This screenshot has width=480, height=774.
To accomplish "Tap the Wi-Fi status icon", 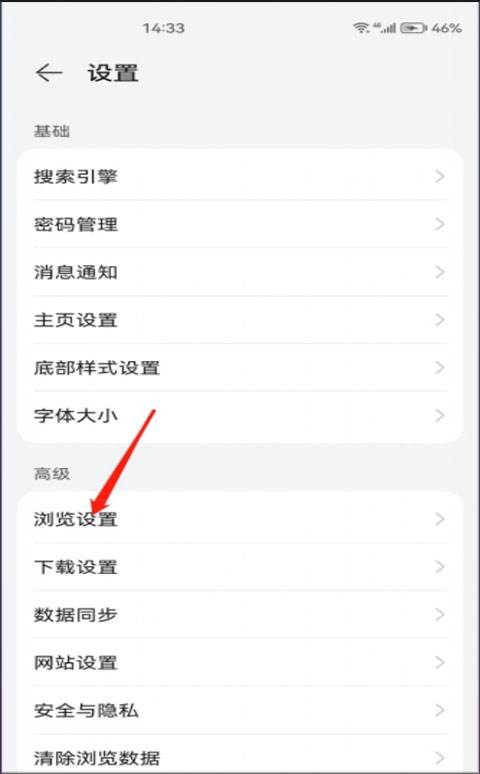I will point(361,28).
